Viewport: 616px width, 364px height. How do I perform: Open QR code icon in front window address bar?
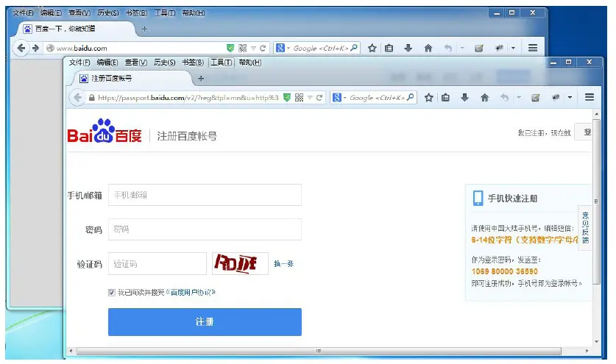(x=299, y=97)
